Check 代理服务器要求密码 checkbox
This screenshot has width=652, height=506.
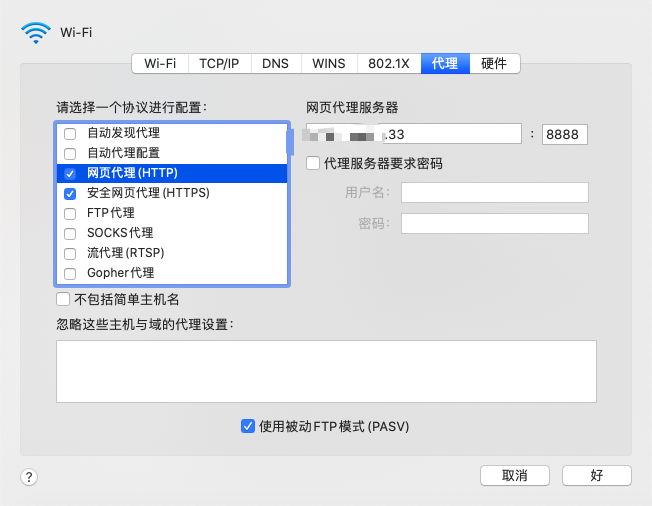coord(313,163)
